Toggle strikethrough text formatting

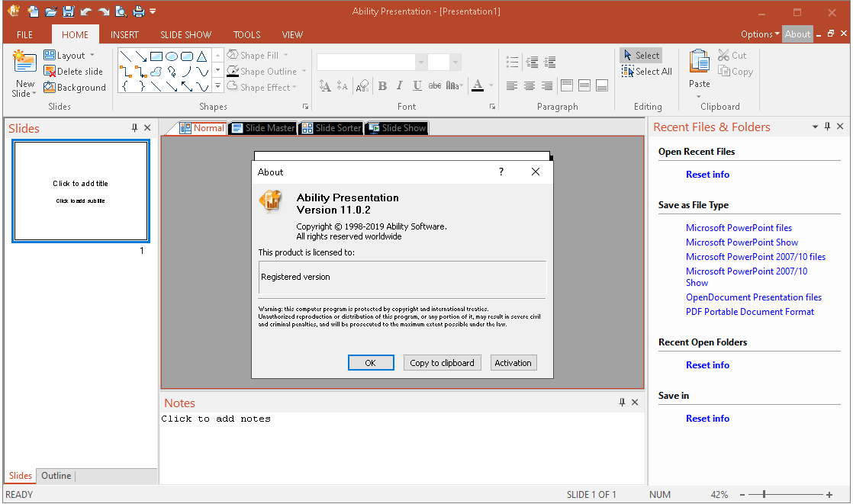point(435,85)
